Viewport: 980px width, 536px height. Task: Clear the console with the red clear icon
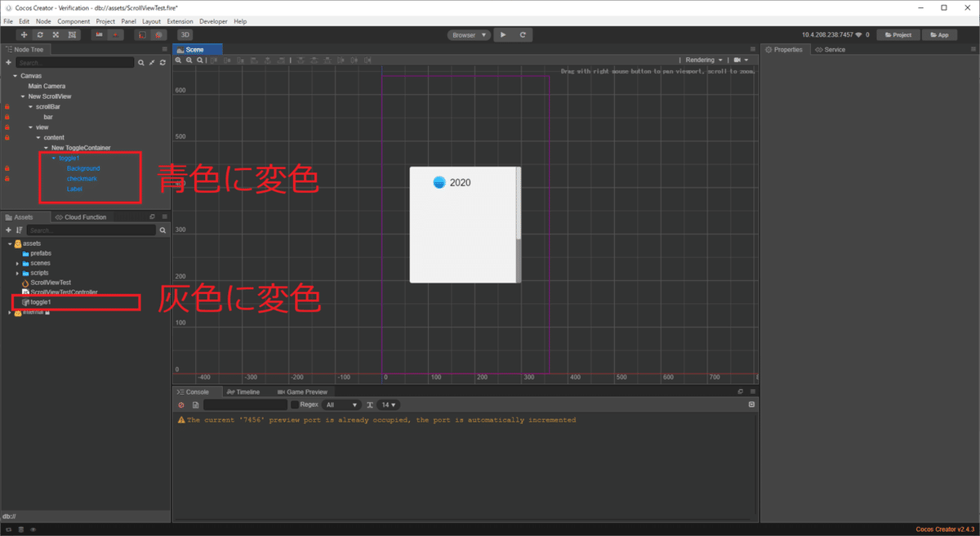tap(181, 404)
